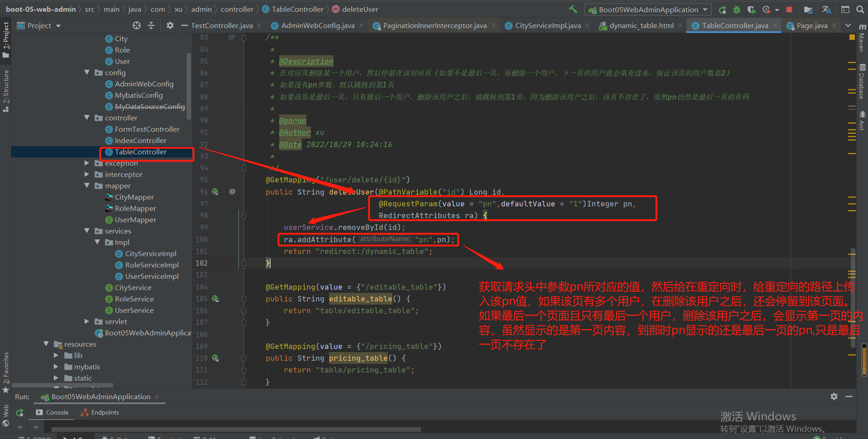This screenshot has width=868, height=439.
Task: Switch to AdminWebConfig.java tab
Action: click(318, 26)
